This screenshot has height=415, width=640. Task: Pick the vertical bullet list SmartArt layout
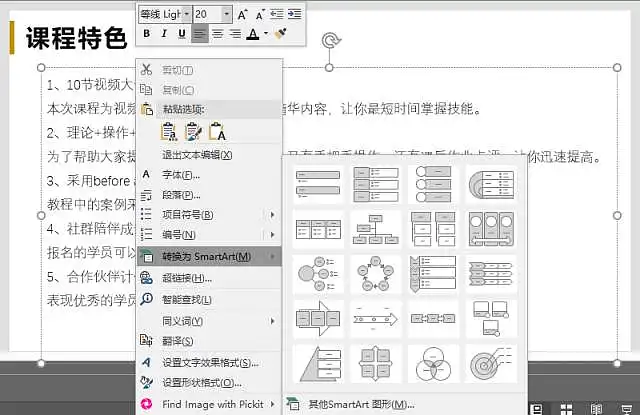[318, 184]
